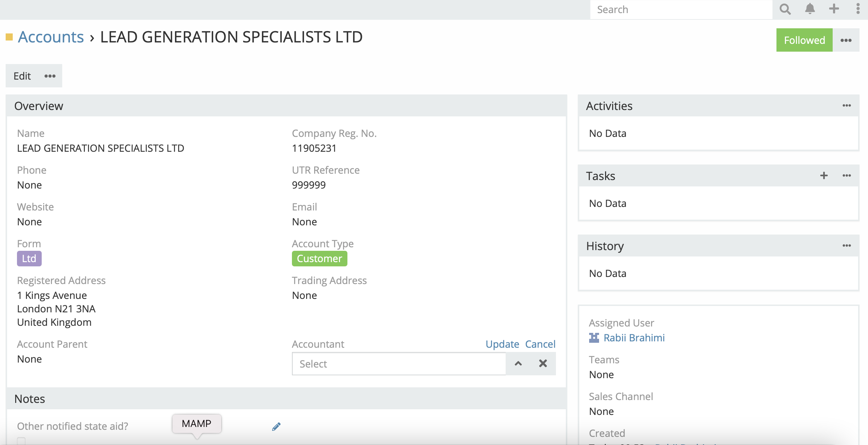Screen dimensions: 868x445
Task: Click pencil icon to edit state aid field
Action: point(276,427)
